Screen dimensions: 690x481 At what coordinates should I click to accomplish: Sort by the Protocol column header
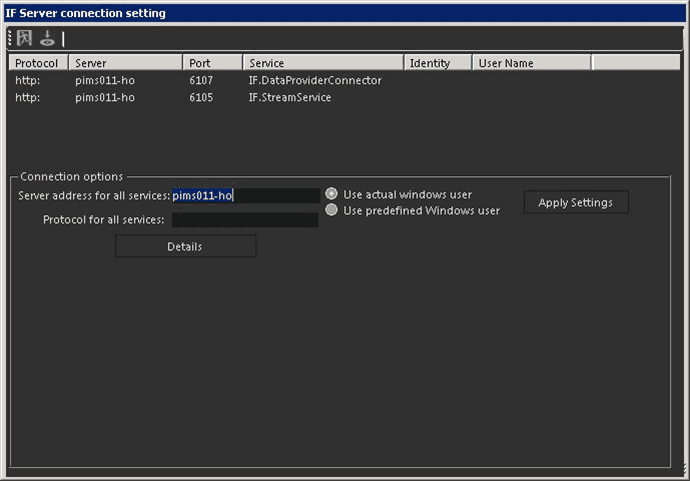point(38,63)
